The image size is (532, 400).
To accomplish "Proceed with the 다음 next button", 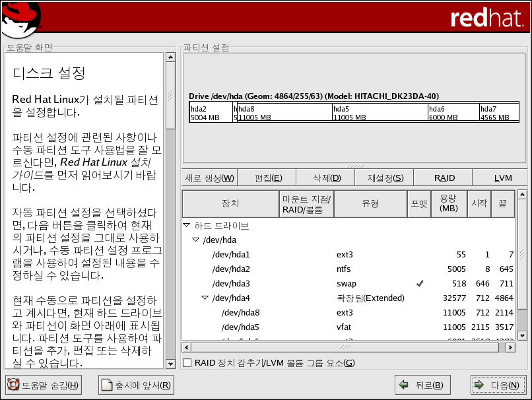I will click(498, 385).
